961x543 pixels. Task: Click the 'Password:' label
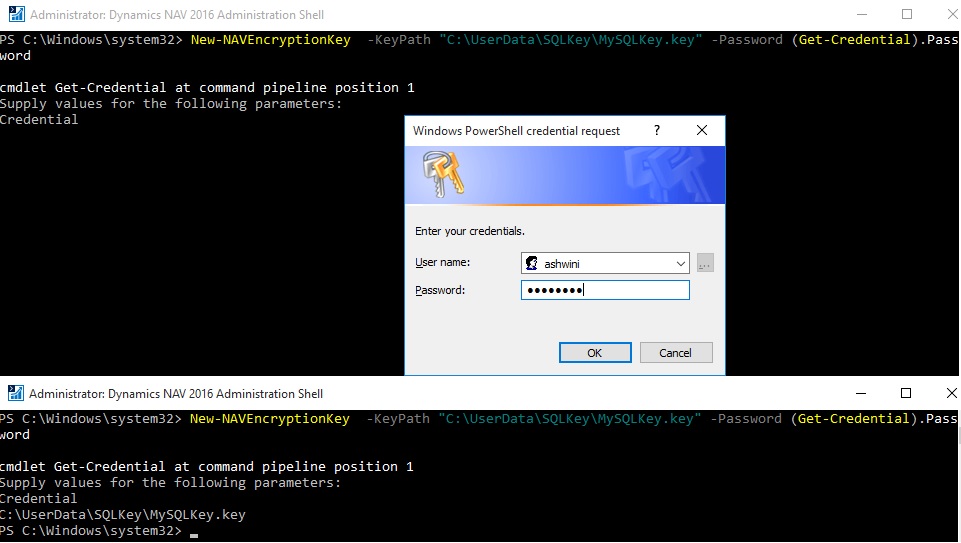pos(440,290)
